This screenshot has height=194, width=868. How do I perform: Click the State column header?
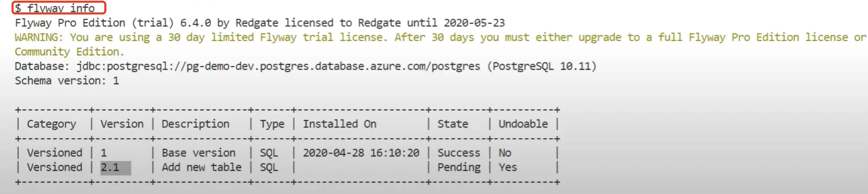pos(452,124)
